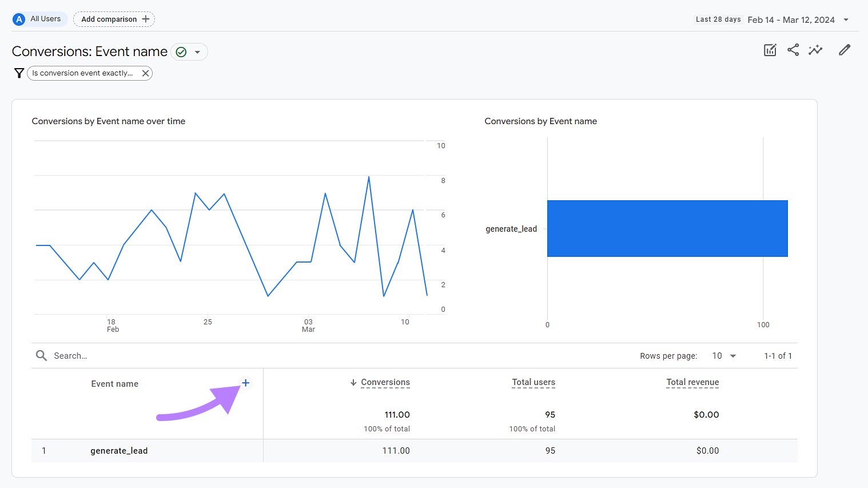Click the Last 28 days label
The width and height of the screenshot is (868, 488).
point(718,19)
